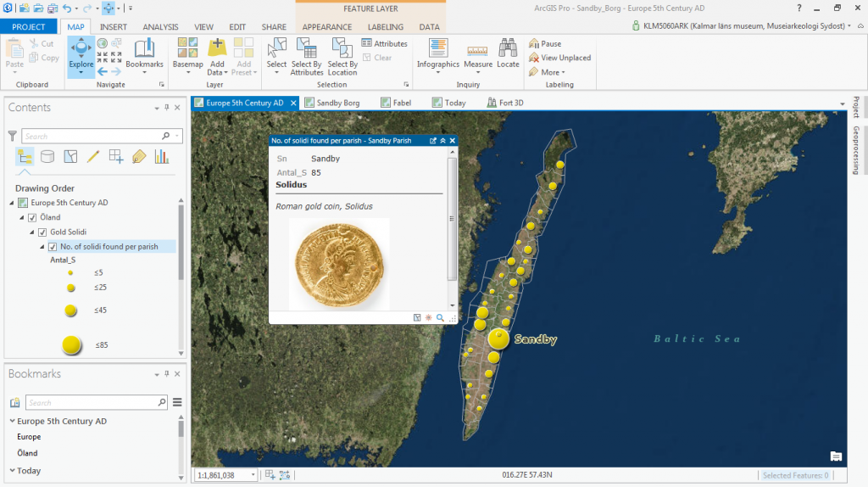This screenshot has width=868, height=487.
Task: Go to previous extent arrow
Action: coord(103,71)
